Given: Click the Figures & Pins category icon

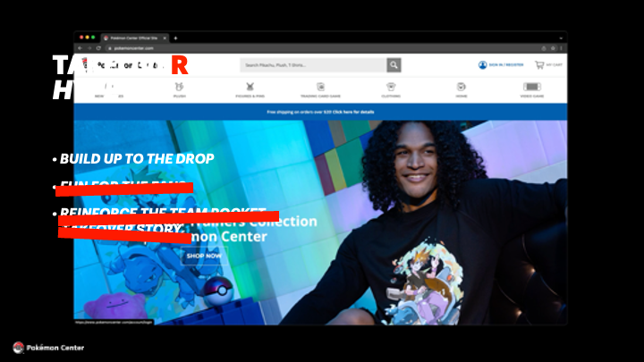Looking at the screenshot, I should pos(250,87).
